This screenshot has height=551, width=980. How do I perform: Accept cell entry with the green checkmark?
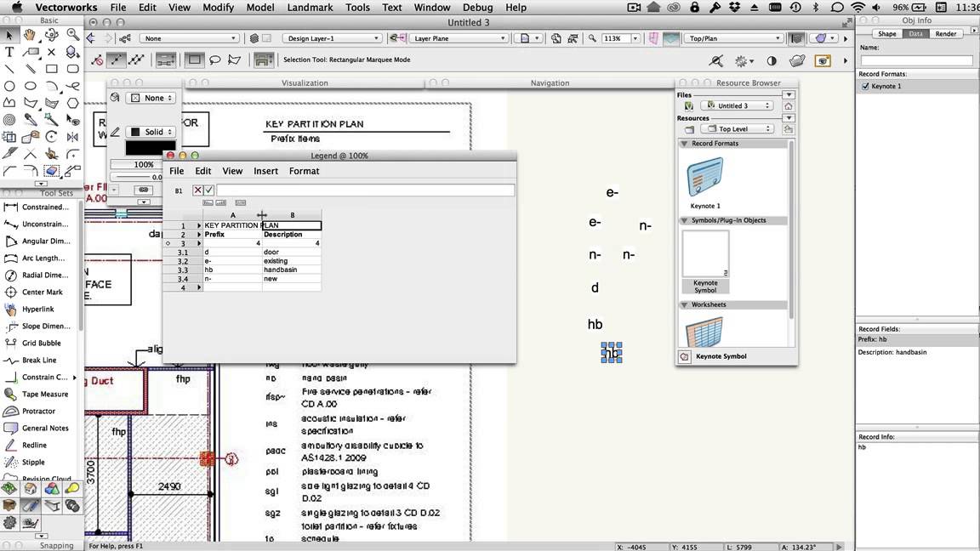pos(208,190)
